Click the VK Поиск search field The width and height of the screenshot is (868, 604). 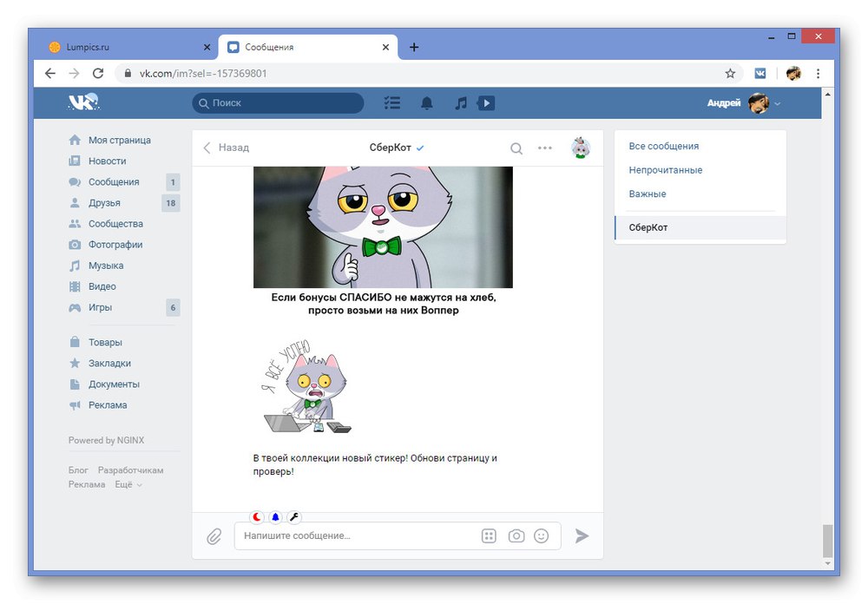(278, 103)
